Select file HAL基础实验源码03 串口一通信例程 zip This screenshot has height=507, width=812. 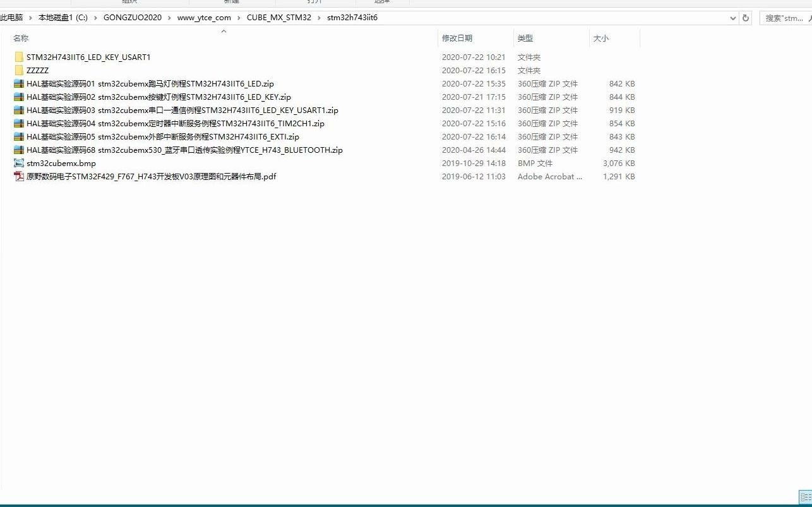tap(182, 110)
